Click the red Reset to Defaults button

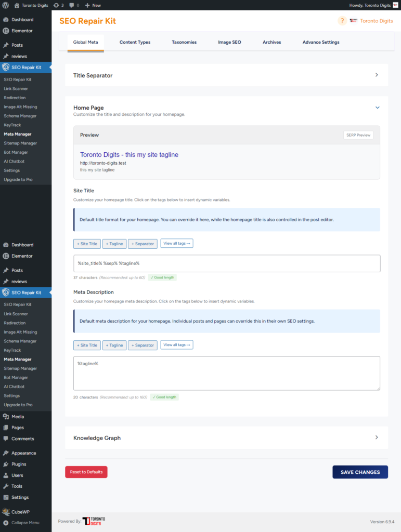tap(86, 472)
